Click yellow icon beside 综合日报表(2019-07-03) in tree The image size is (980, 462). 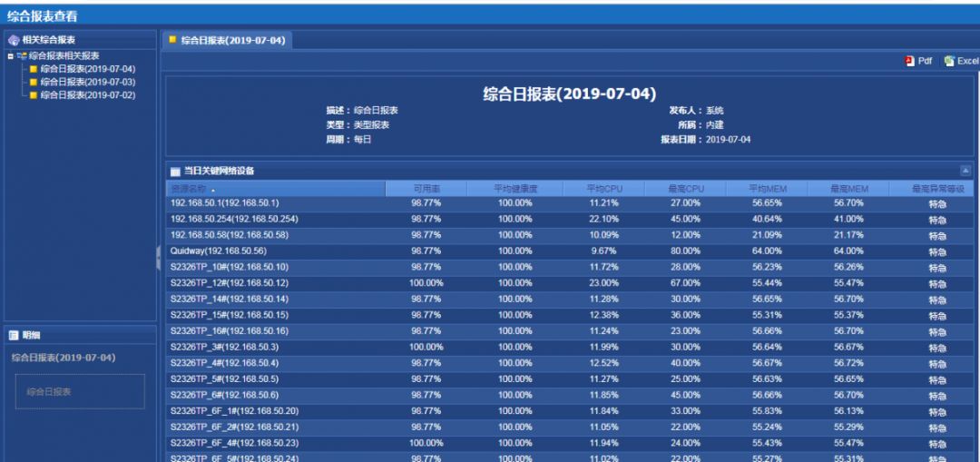point(34,82)
